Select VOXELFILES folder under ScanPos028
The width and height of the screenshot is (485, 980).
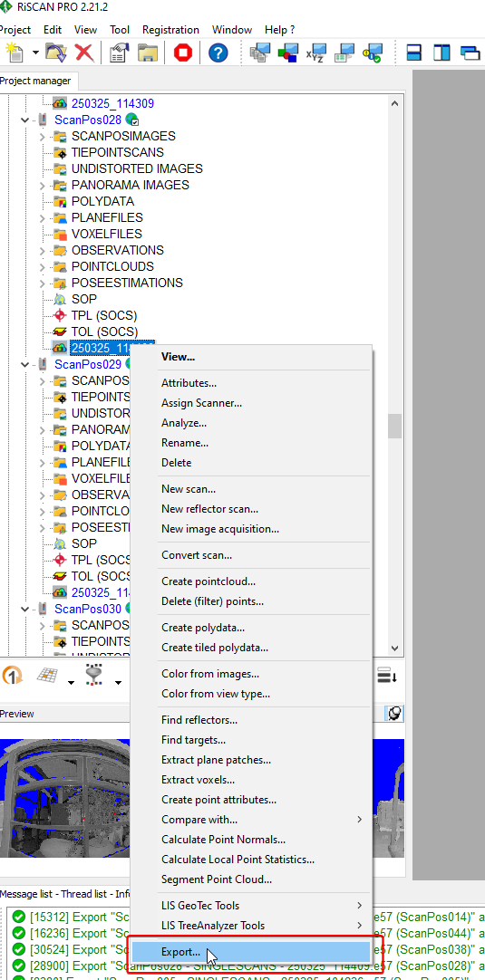[106, 234]
